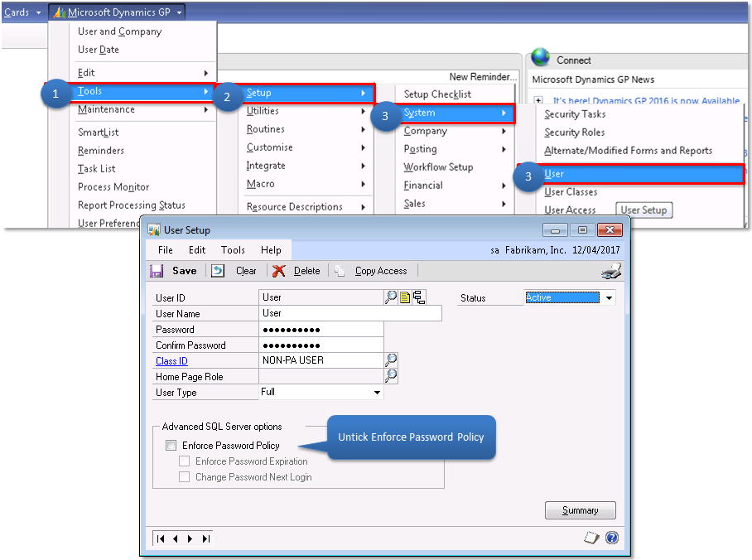Screen dimensions: 752x560
Task: Click the Home Page Role field
Action: 321,376
